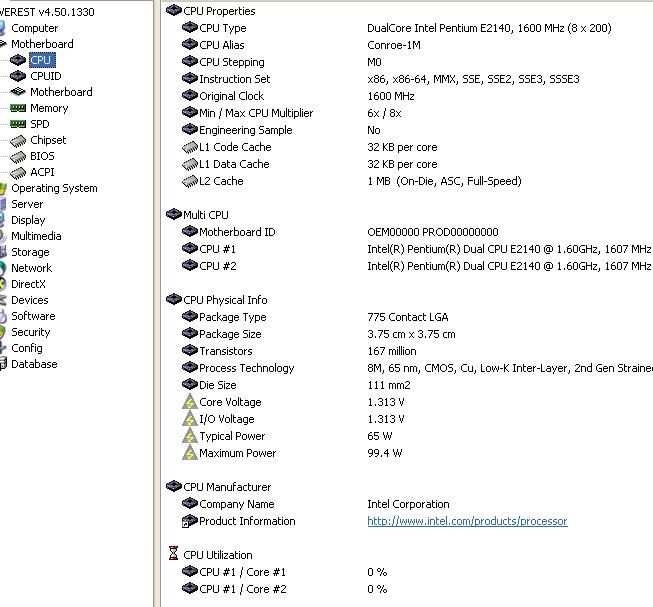
Task: Click the CPU Properties section icon
Action: [x=174, y=10]
